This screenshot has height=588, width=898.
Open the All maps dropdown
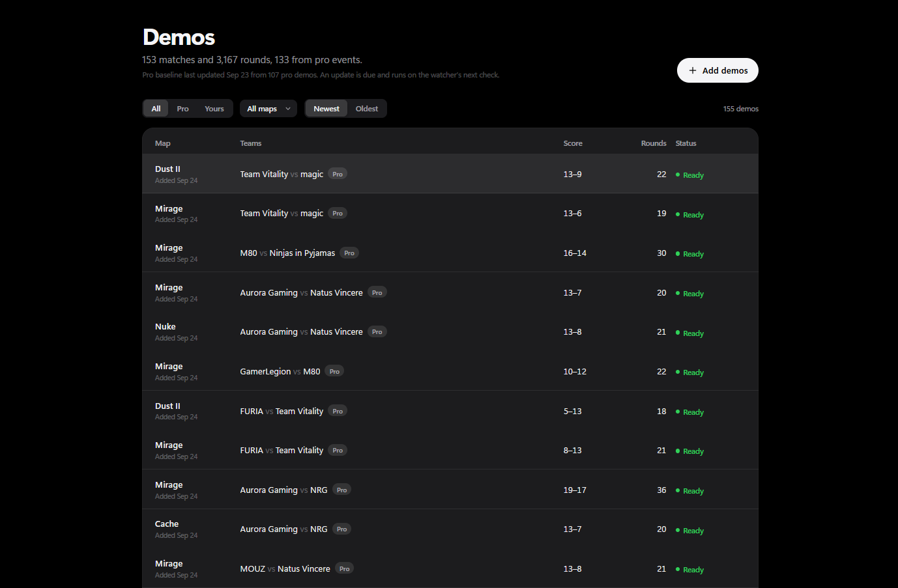tap(268, 109)
